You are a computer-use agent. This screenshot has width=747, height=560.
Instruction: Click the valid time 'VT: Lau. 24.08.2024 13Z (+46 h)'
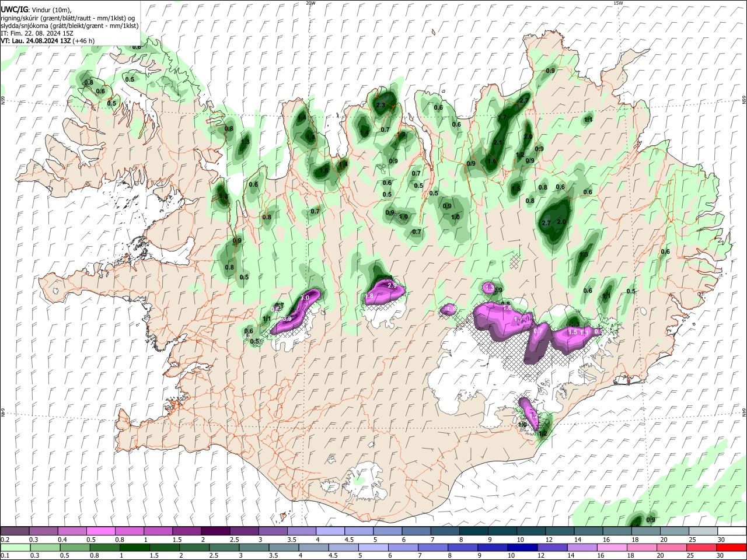click(x=48, y=41)
